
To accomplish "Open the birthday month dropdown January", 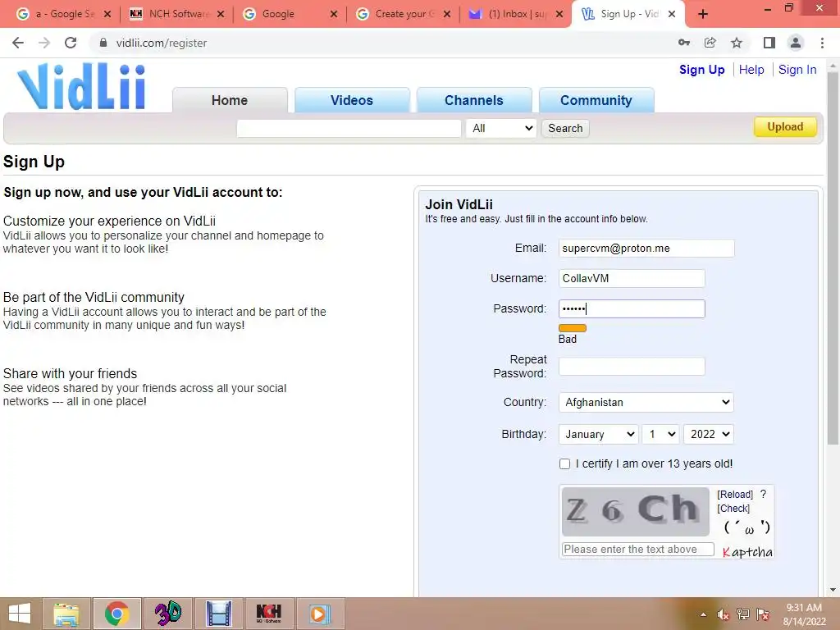I will [598, 434].
